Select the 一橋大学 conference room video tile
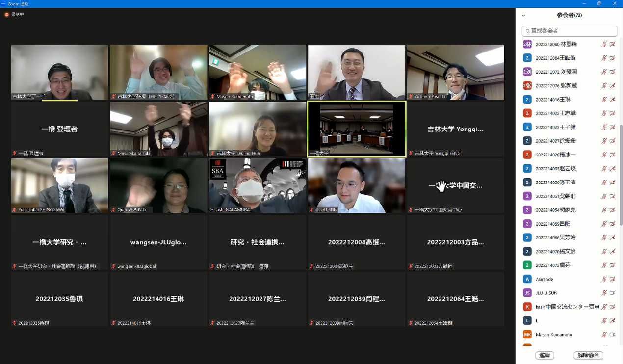 point(357,129)
